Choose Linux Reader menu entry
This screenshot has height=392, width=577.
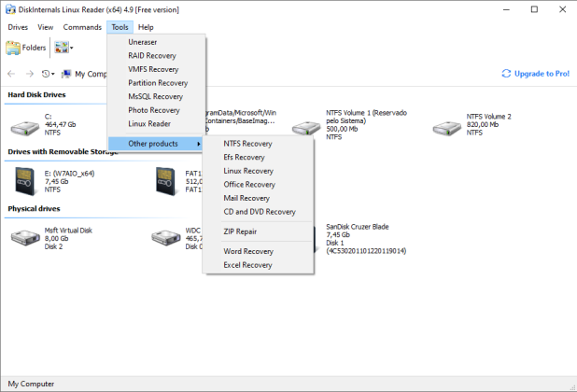point(157,123)
